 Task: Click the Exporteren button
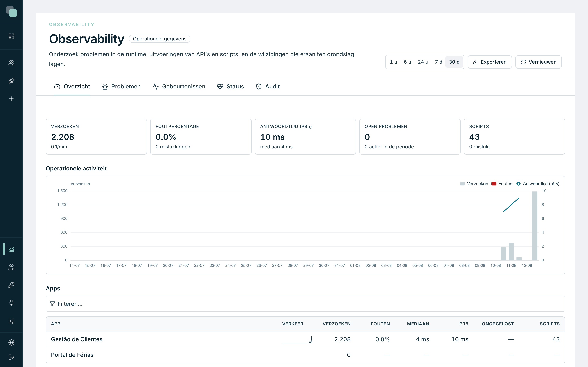tap(490, 62)
